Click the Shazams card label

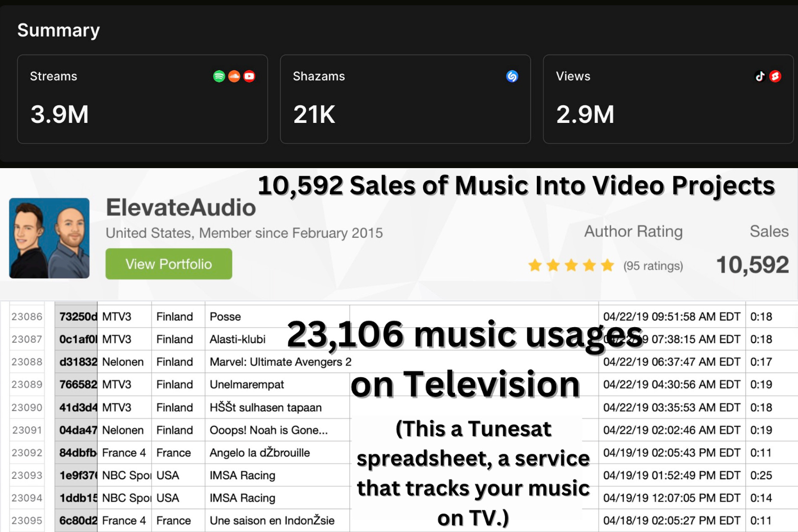(319, 76)
